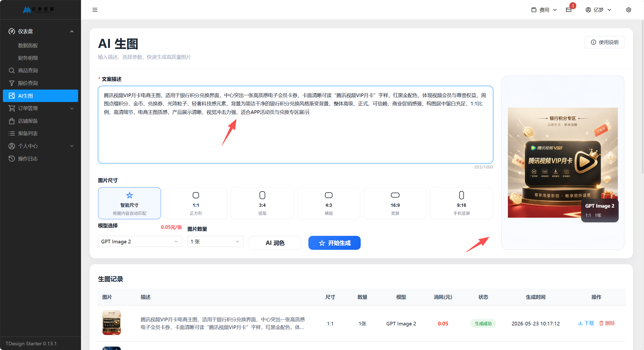Open the GPT Image 2 model dropdown
Screen dimensions: 644x350
coord(140,242)
